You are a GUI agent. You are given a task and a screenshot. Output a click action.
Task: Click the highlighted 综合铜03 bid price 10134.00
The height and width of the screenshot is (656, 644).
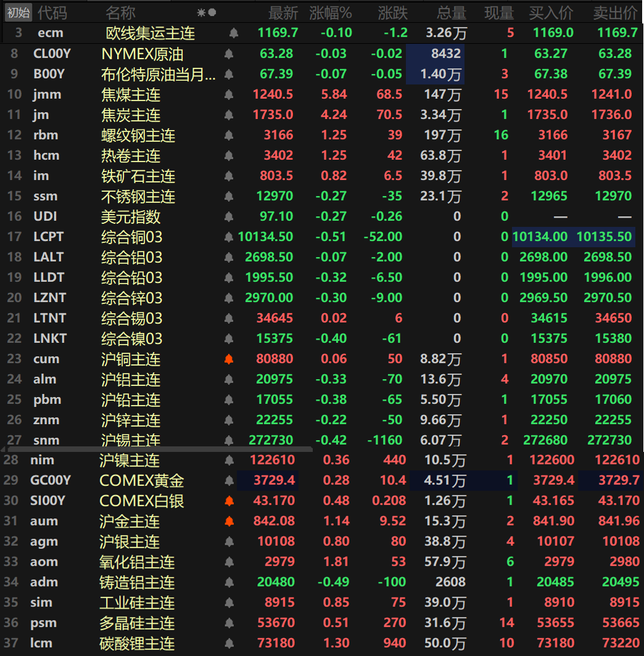point(540,237)
